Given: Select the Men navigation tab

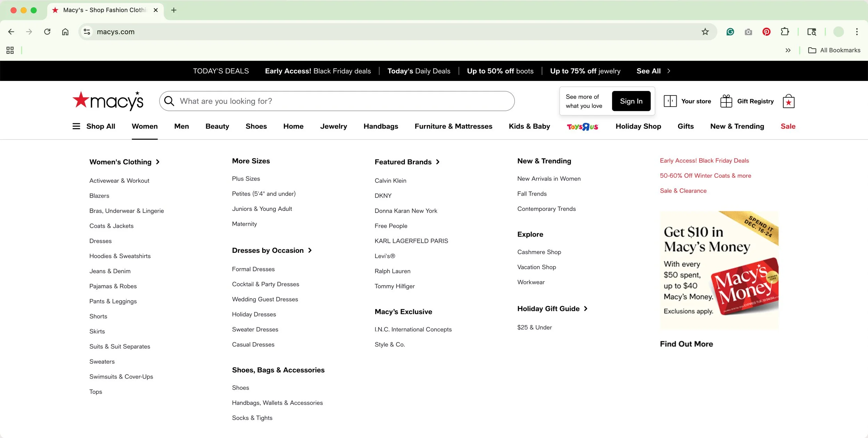Looking at the screenshot, I should 181,126.
